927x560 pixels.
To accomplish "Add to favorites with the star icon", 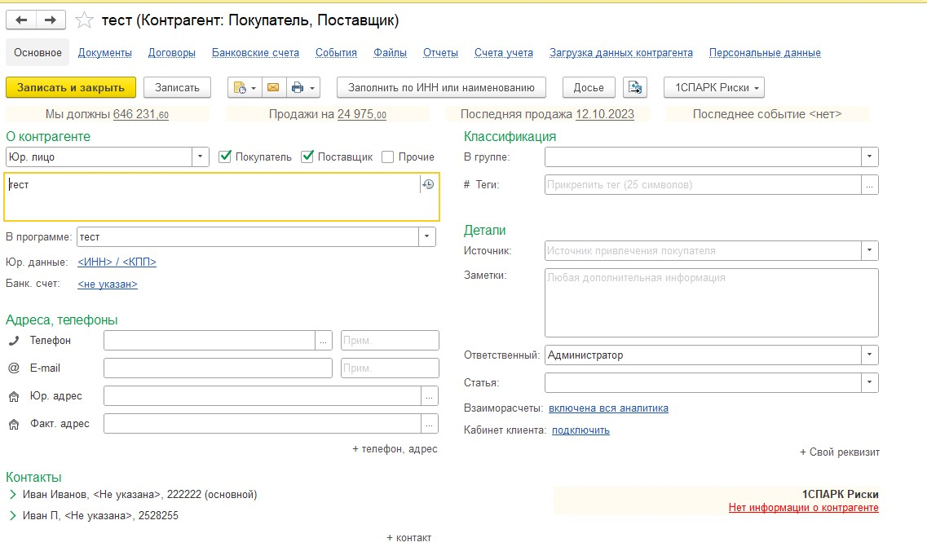I will coord(85,20).
